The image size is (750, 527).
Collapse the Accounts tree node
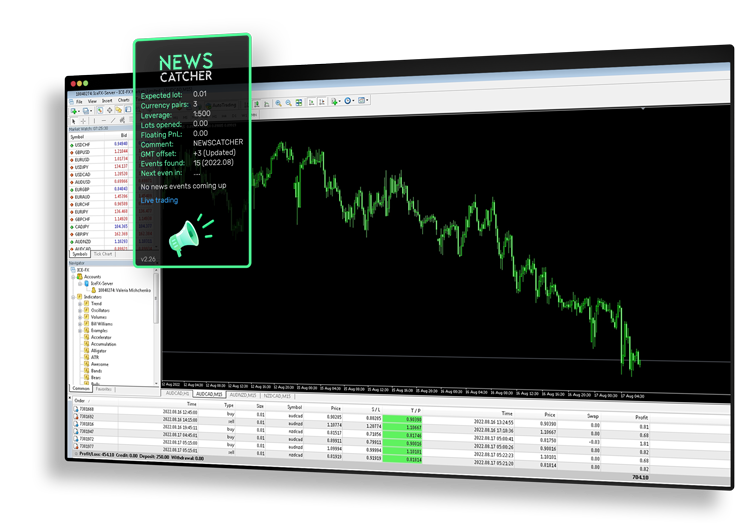point(75,276)
